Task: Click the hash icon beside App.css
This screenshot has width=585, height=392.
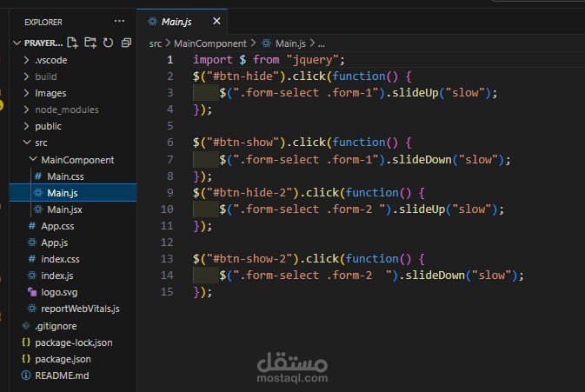Action: [32, 226]
